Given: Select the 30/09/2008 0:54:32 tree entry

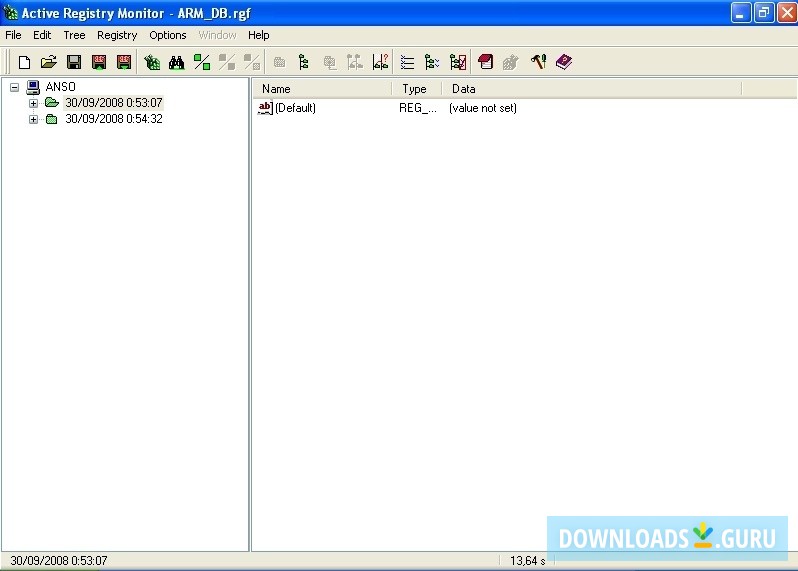Looking at the screenshot, I should pos(113,119).
